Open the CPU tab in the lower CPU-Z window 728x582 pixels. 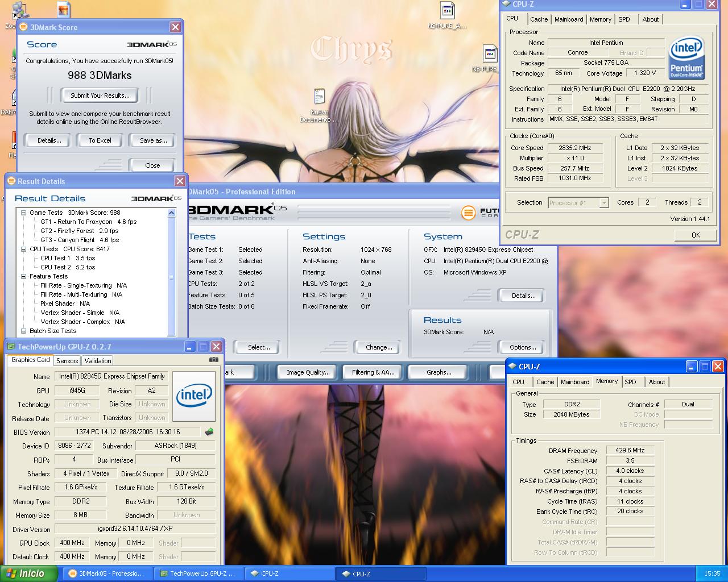point(518,382)
